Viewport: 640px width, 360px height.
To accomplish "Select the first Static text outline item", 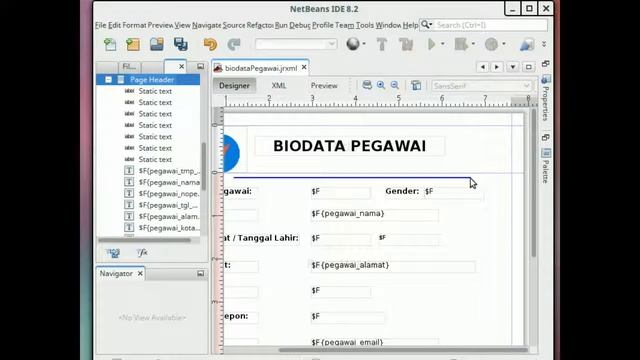I will point(155,91).
